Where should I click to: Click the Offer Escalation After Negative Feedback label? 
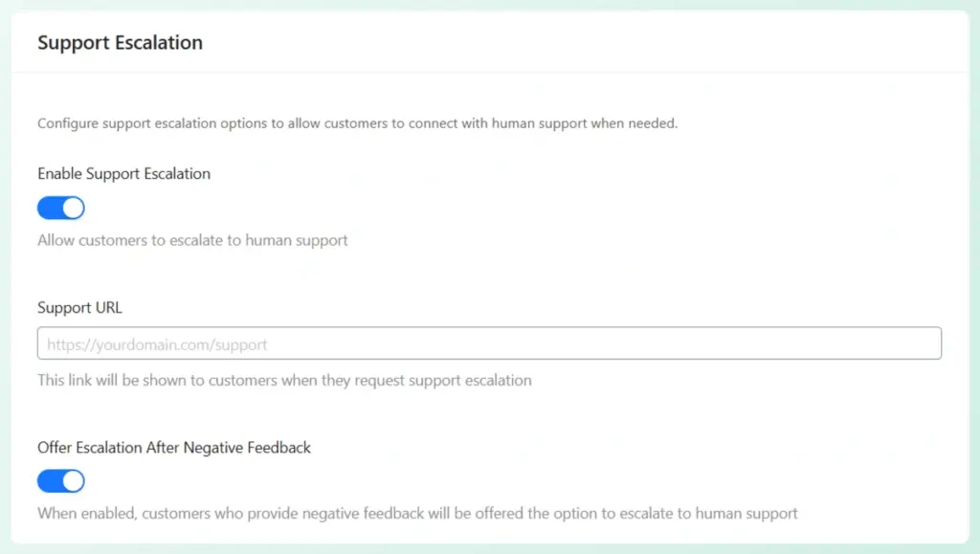[x=174, y=447]
